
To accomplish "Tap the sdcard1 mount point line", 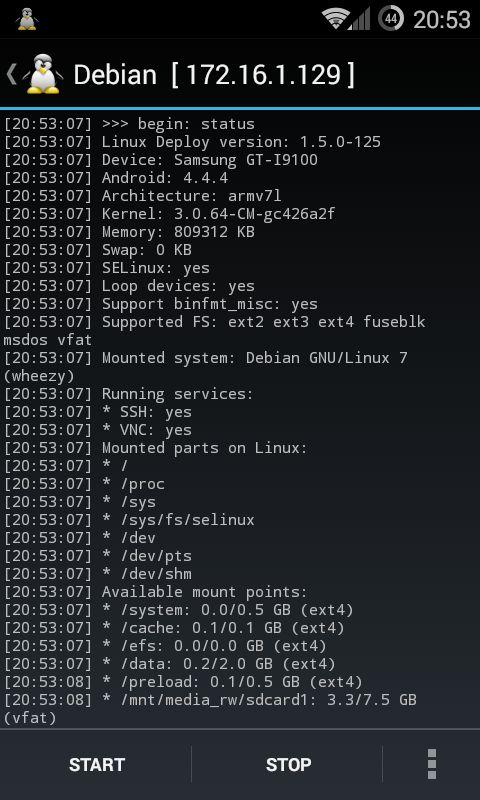I will click(x=210, y=709).
